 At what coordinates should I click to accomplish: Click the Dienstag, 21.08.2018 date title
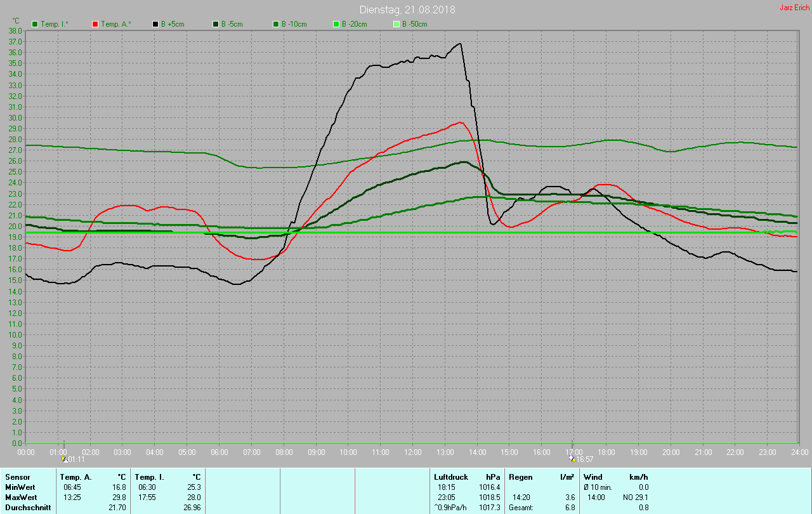pos(407,10)
